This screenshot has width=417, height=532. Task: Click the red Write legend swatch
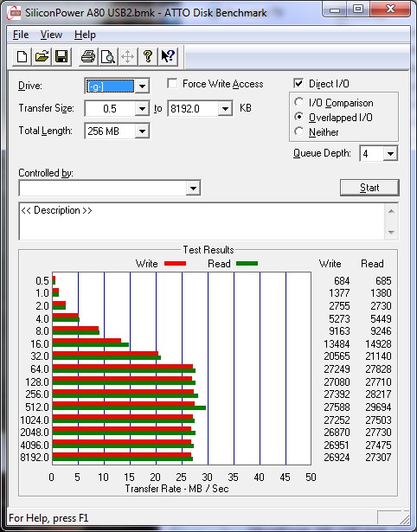coord(175,264)
